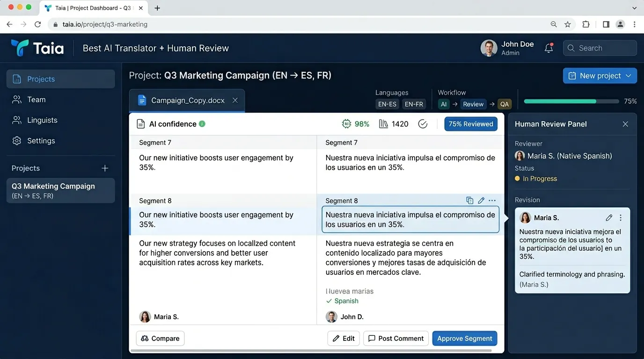644x359 pixels.
Task: Close the Taia browser tab
Action: [141, 8]
